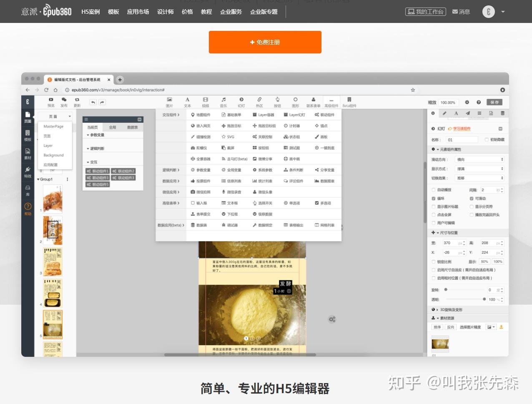Enable the 锁定比例 checkbox
This screenshot has height=404, width=532.
434,262
